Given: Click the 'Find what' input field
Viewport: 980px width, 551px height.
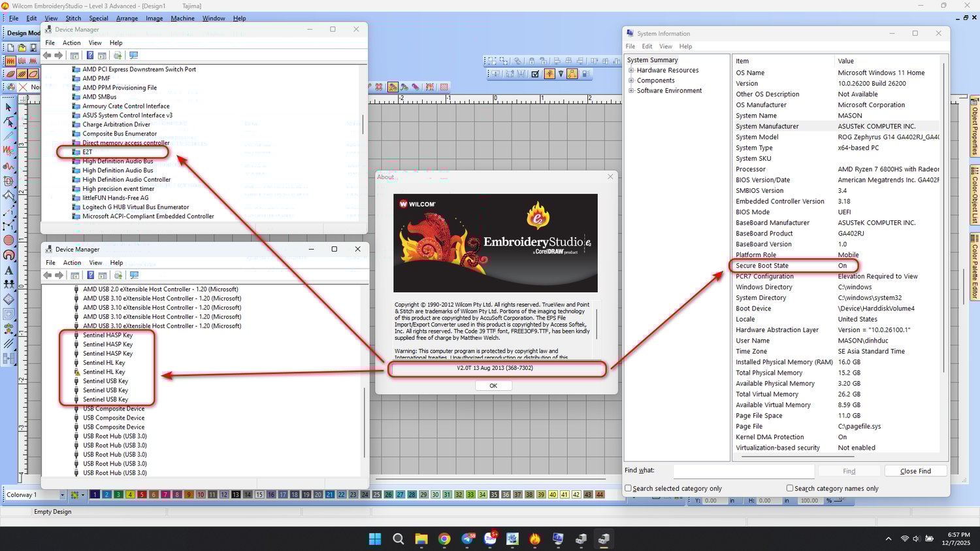Looking at the screenshot, I should tap(743, 471).
